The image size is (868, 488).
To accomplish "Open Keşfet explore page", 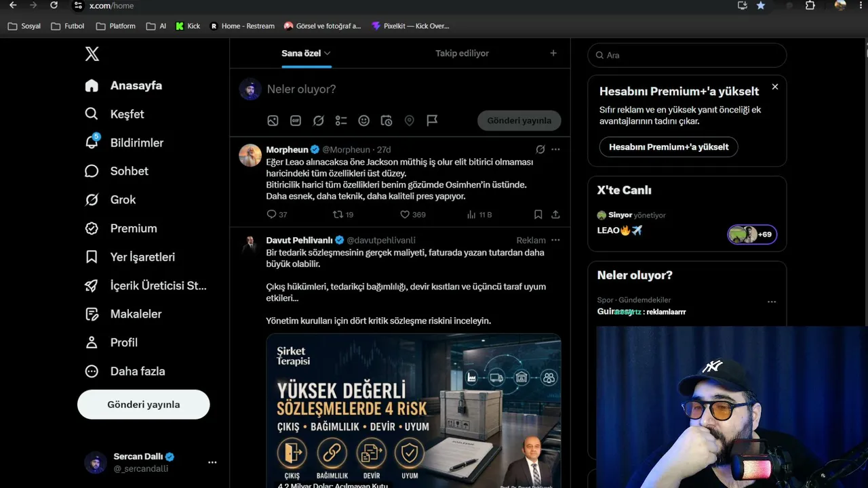I will (115, 114).
